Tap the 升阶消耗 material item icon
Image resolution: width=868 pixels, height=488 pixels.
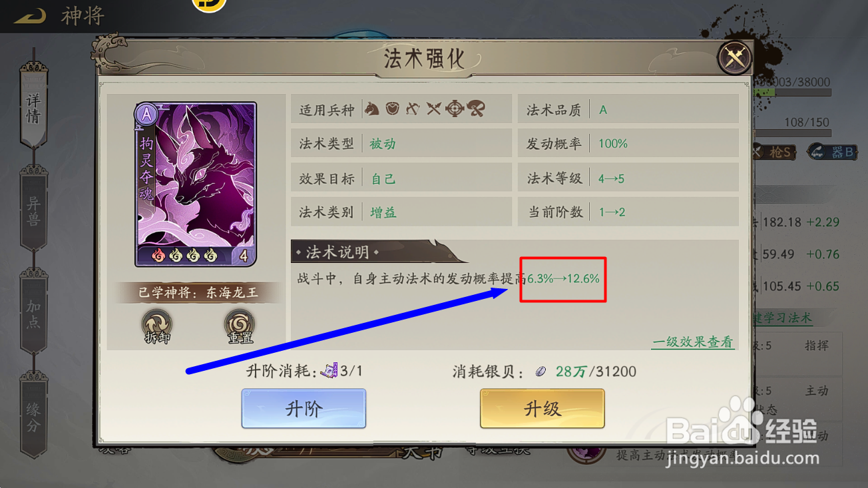[x=329, y=370]
